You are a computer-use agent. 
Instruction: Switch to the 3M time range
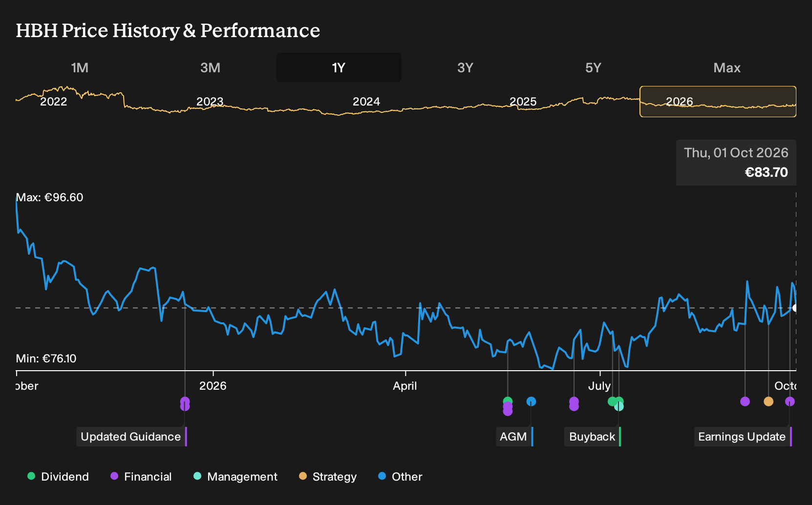tap(210, 67)
